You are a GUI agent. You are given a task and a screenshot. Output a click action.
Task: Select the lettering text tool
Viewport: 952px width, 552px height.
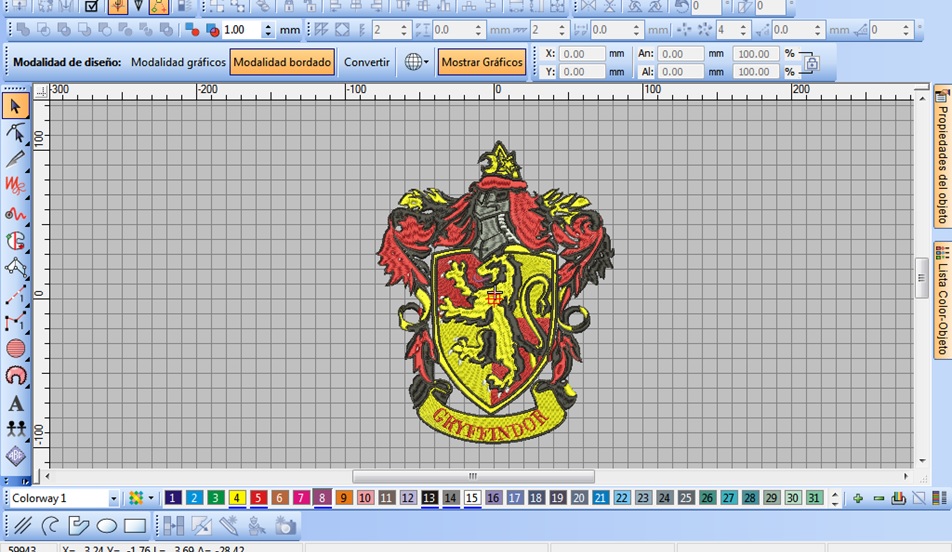click(15, 404)
